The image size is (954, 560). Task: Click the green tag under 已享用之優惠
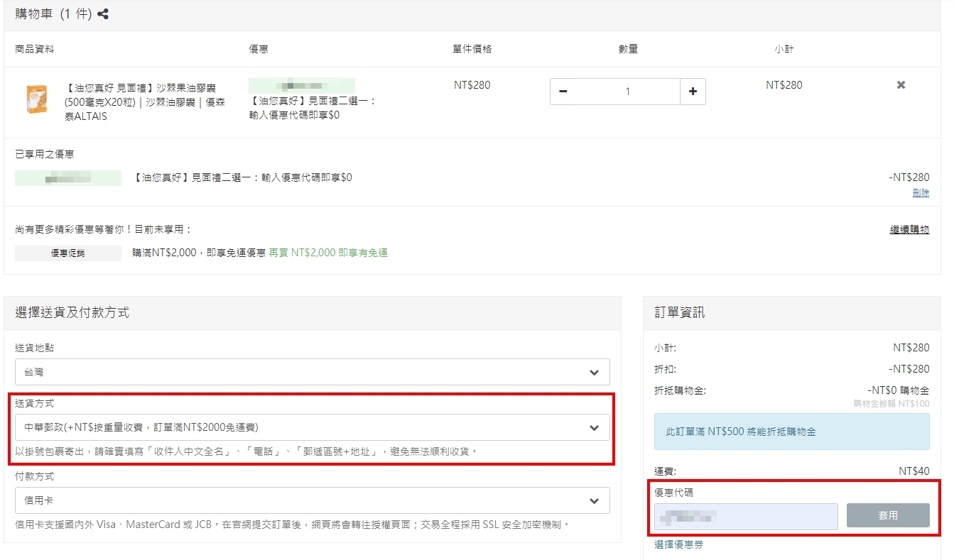point(68,177)
